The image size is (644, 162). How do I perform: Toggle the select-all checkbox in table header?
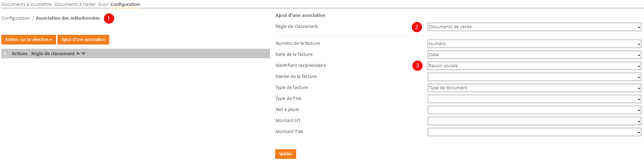tap(5, 54)
